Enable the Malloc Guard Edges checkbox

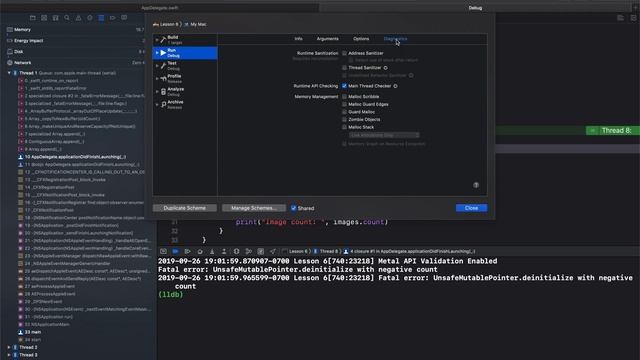(344, 104)
